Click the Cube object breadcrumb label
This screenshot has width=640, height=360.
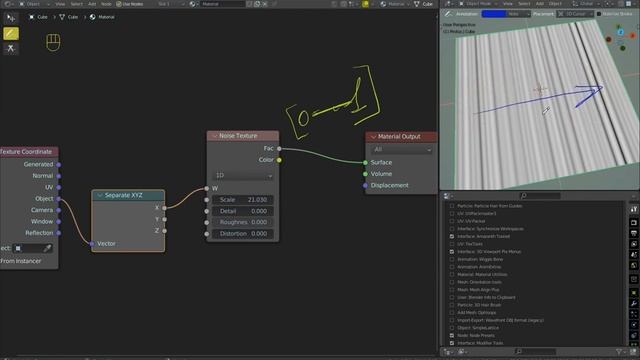point(42,17)
